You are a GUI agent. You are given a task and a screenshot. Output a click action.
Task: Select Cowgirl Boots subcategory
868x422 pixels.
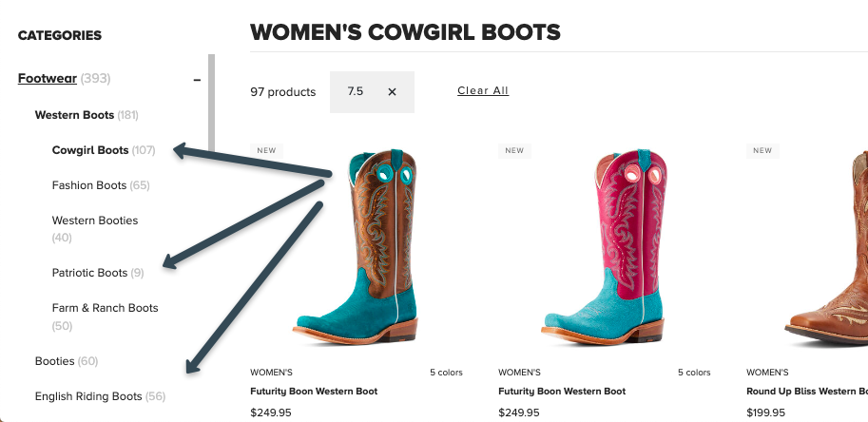point(90,150)
